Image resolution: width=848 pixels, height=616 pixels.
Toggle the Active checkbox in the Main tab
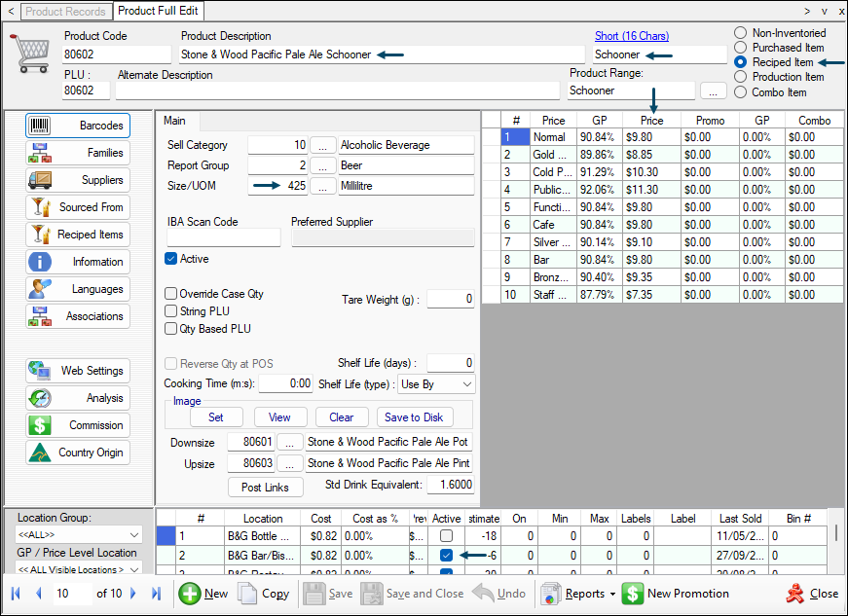click(x=171, y=259)
